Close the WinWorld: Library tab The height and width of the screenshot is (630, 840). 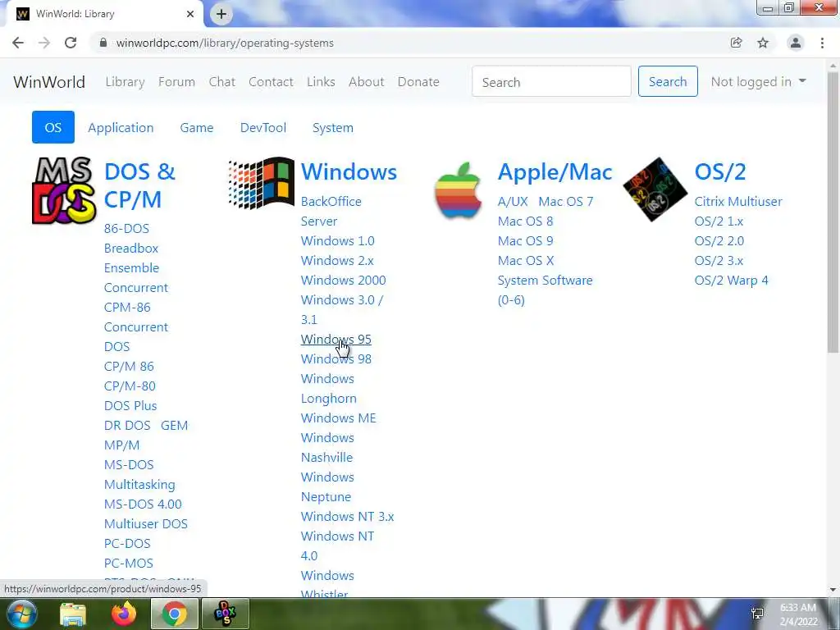pyautogui.click(x=190, y=14)
